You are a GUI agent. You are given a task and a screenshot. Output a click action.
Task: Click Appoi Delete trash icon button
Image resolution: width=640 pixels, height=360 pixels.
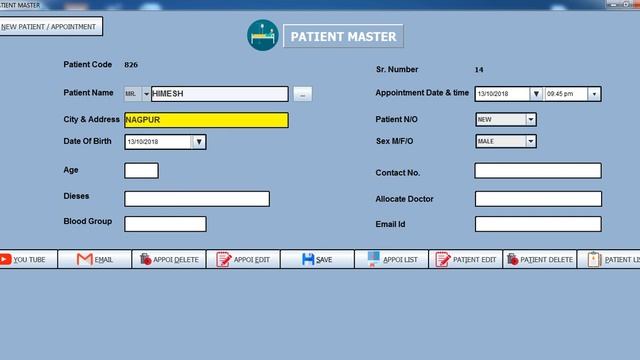coord(169,260)
